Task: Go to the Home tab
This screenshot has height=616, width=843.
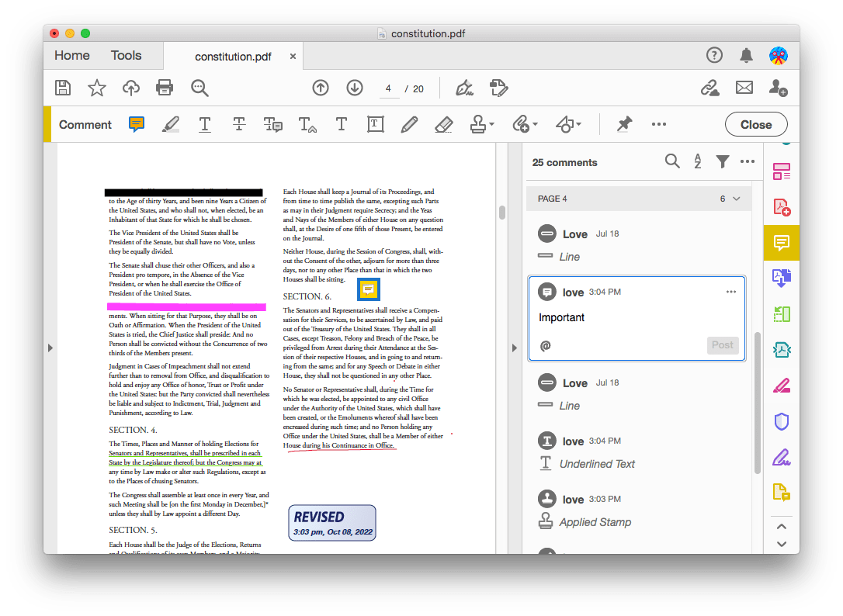Action: pos(71,55)
